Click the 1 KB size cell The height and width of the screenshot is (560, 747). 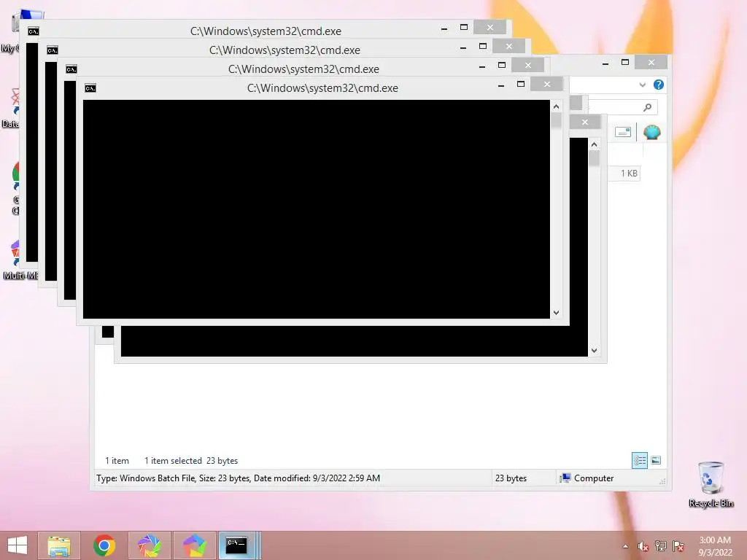pyautogui.click(x=628, y=174)
